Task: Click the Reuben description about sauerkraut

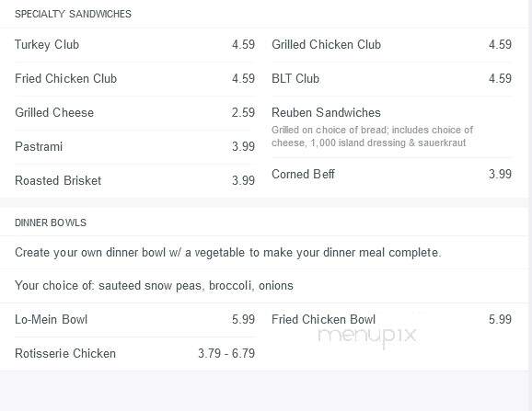Action: pos(372,136)
